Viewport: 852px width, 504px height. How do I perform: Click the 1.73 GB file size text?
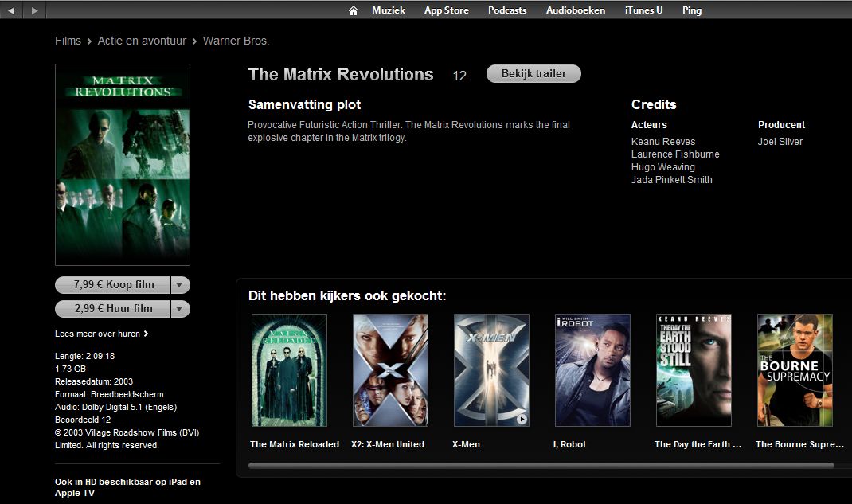pyautogui.click(x=70, y=369)
